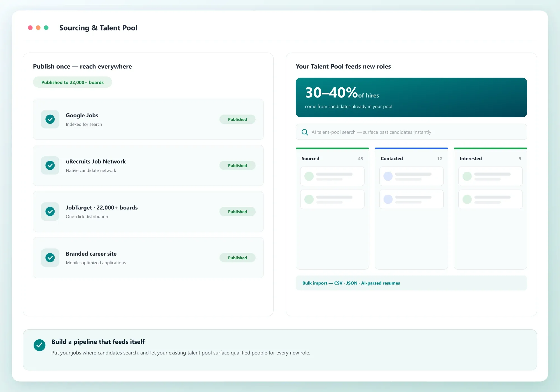Click the green window dot
Viewport: 560px width, 392px height.
(46, 28)
